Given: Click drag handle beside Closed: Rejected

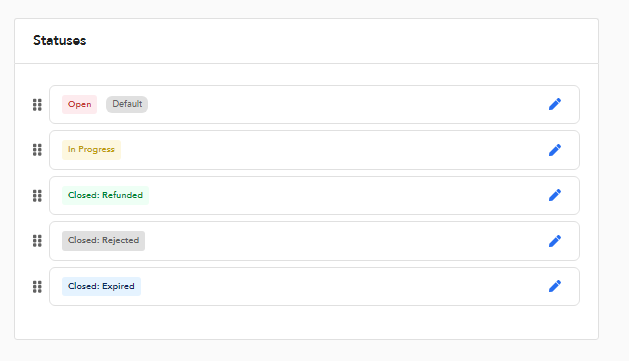Looking at the screenshot, I should click(37, 241).
